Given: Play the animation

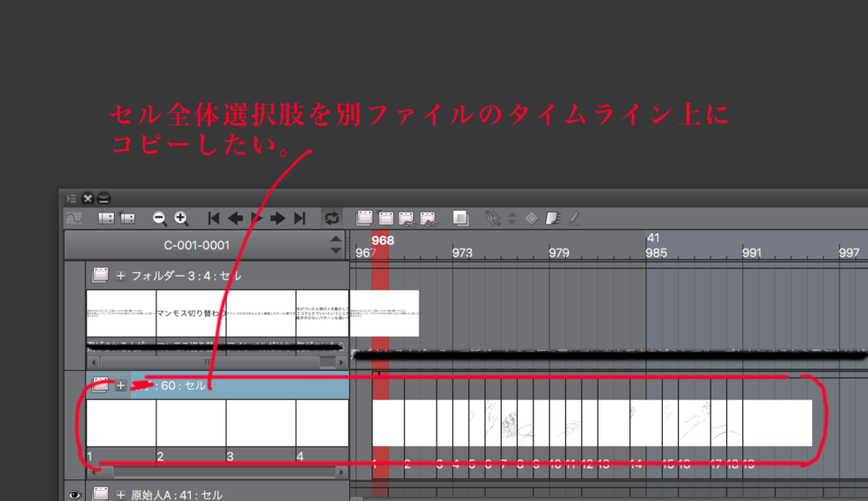Looking at the screenshot, I should point(256,218).
